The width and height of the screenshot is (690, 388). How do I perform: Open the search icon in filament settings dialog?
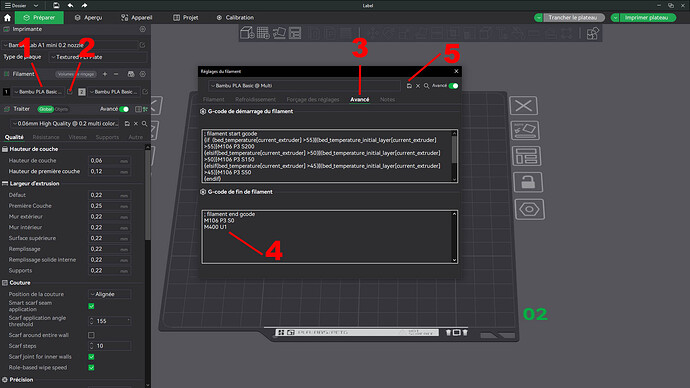point(426,86)
